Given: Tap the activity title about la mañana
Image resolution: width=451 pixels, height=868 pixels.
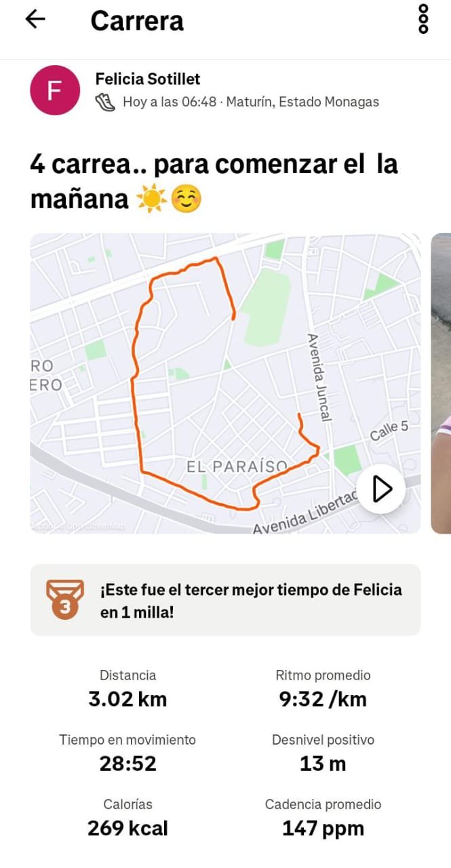Looking at the screenshot, I should (214, 182).
